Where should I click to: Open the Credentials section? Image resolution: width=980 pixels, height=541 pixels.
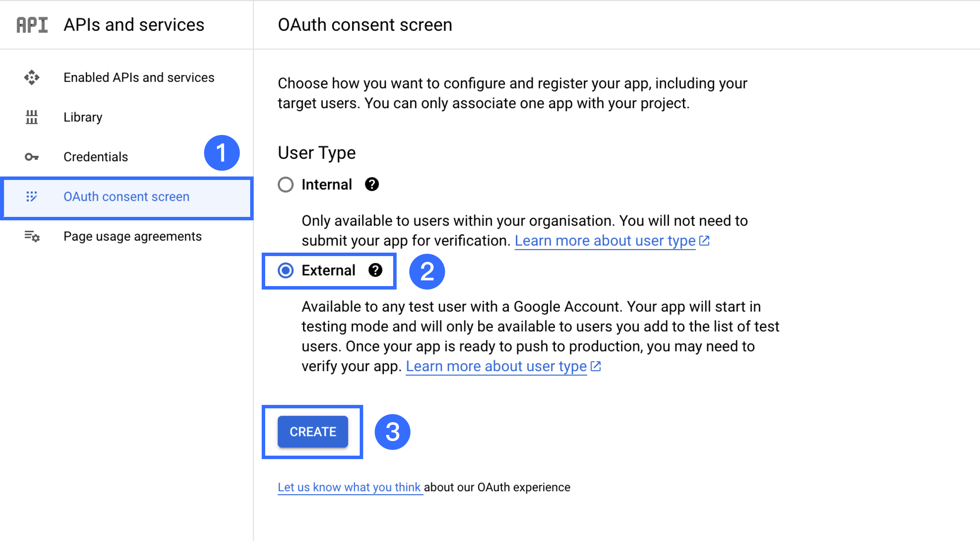[x=95, y=157]
